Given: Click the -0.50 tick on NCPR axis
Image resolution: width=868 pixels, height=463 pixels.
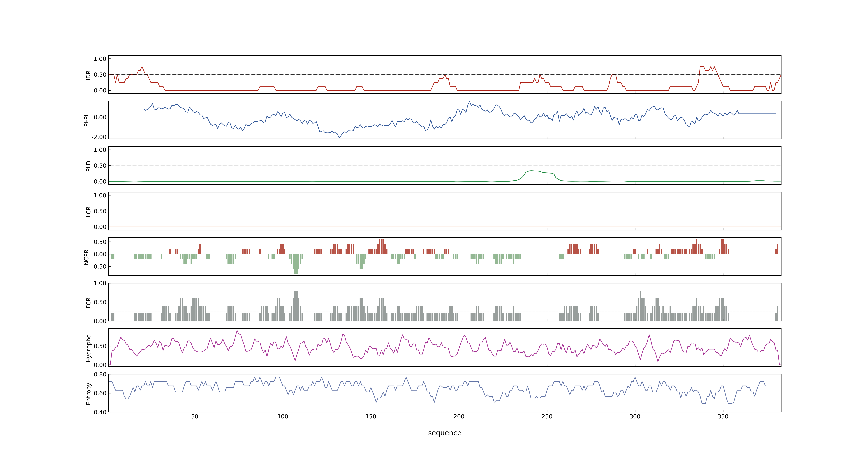Looking at the screenshot, I should pyautogui.click(x=99, y=267).
